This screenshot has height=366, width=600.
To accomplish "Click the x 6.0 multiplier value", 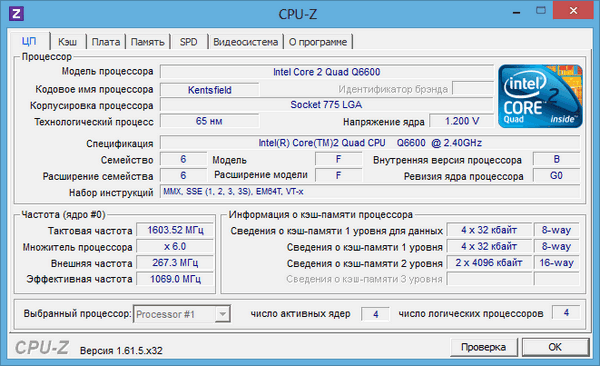I will pyautogui.click(x=175, y=246).
